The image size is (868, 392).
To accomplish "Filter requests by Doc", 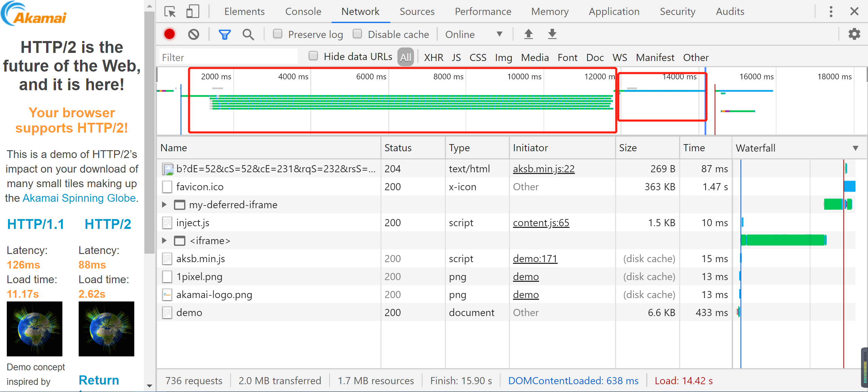I will (x=595, y=57).
